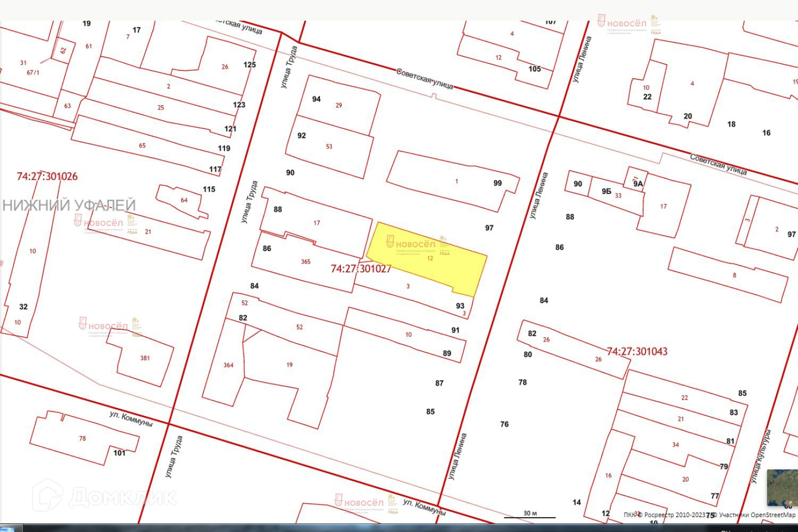
Task: Click house number 14
Action: click(x=577, y=502)
